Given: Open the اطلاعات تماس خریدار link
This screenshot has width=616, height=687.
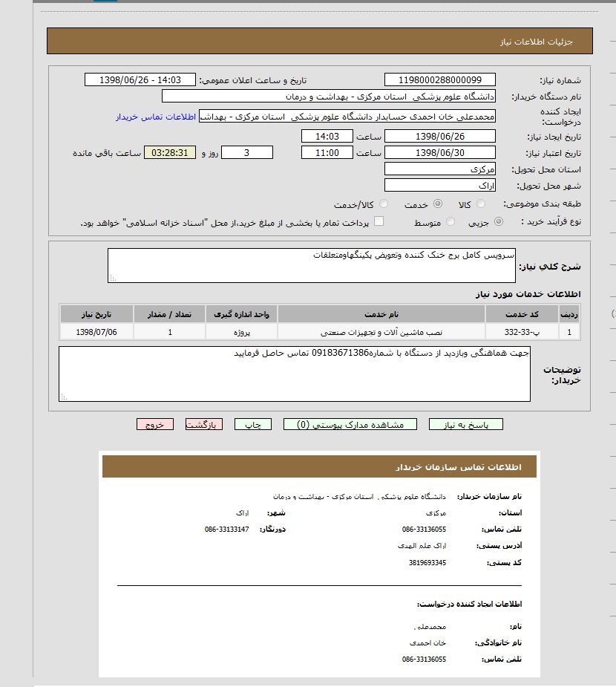Looking at the screenshot, I should (x=155, y=117).
